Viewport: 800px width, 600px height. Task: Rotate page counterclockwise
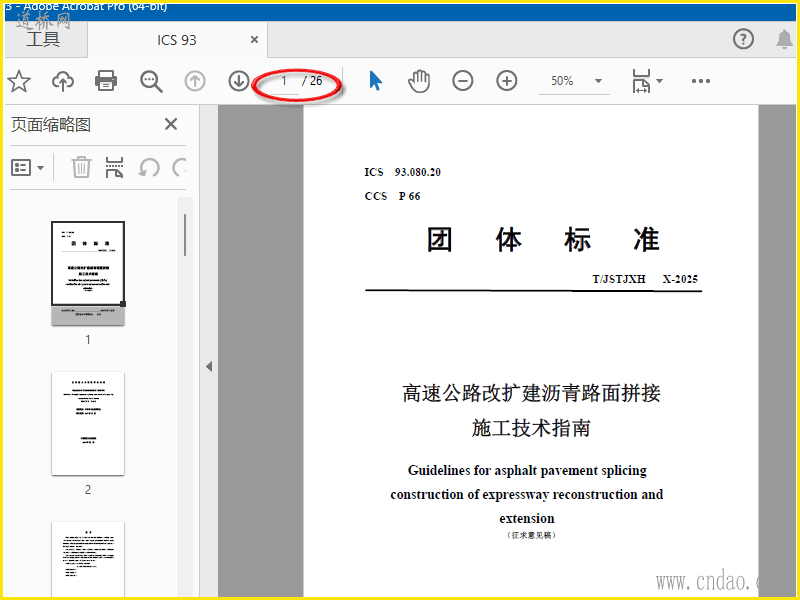tap(149, 167)
